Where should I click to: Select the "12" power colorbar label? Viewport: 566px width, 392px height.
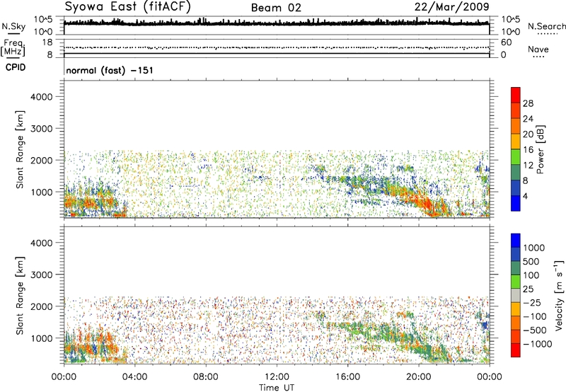coord(528,166)
